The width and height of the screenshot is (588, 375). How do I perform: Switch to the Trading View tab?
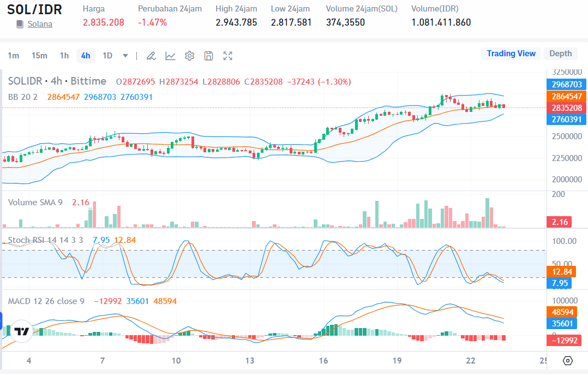click(x=511, y=53)
